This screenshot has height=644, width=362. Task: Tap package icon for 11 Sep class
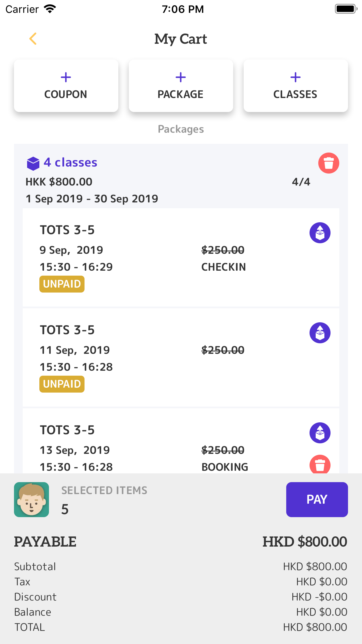coord(320,333)
